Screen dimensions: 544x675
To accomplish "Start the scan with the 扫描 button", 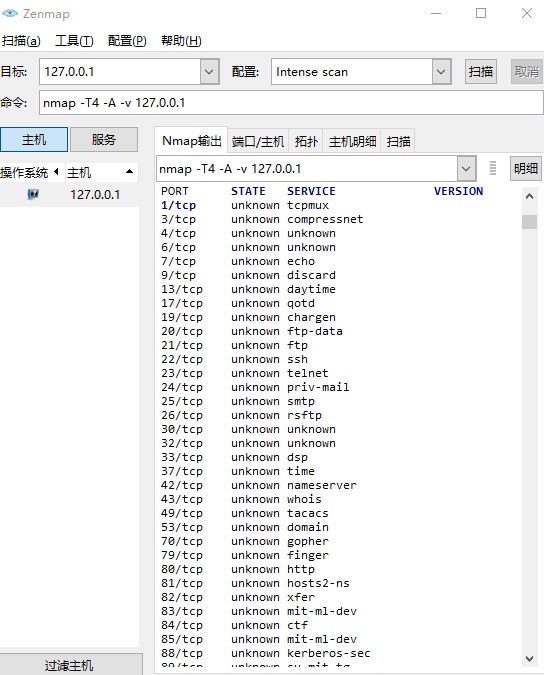I will click(x=481, y=71).
